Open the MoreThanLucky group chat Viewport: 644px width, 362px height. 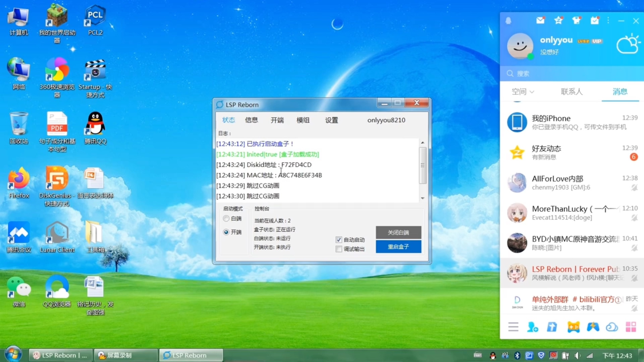coord(572,213)
